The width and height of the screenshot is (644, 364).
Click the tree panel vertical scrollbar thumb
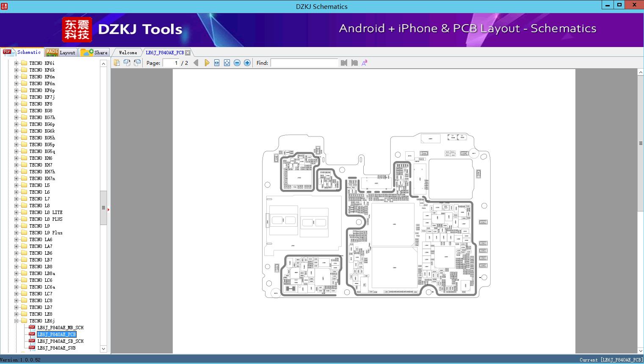pos(103,208)
